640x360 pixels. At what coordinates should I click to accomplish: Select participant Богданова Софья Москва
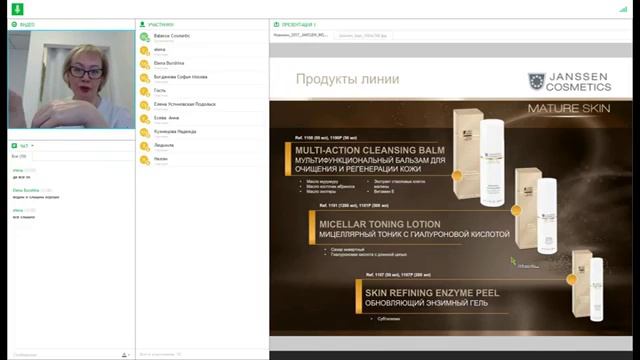point(202,78)
